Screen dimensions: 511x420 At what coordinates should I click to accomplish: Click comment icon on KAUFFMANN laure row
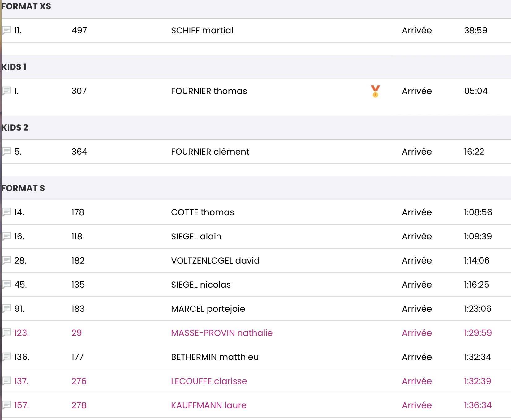coord(6,405)
